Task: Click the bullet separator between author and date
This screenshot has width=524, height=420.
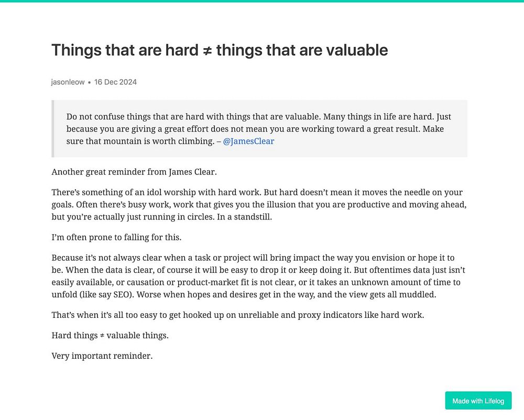Action: click(89, 82)
